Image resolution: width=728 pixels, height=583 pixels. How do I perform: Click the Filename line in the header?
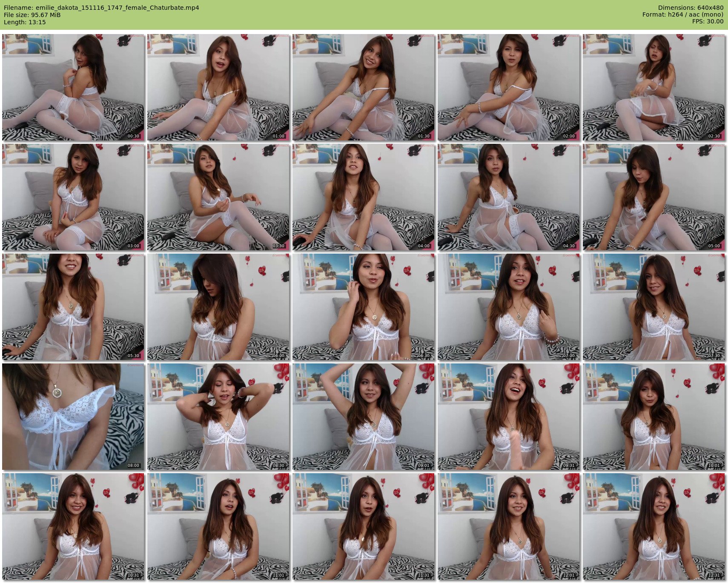pyautogui.click(x=101, y=8)
